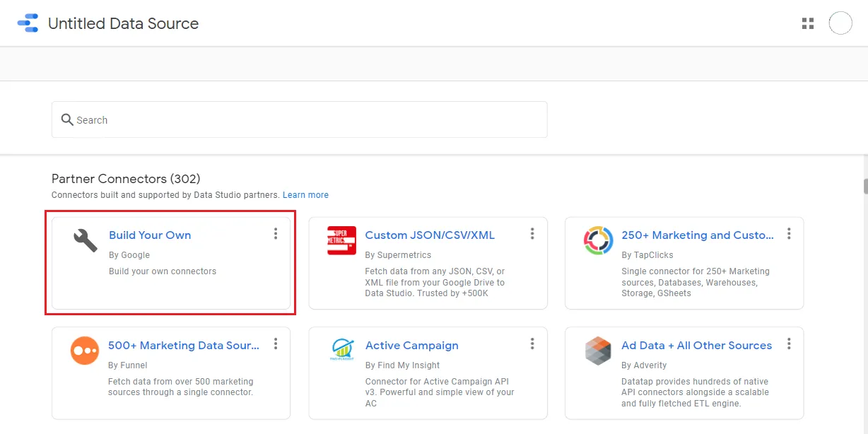Open more options for Active Campaign
The image size is (868, 434).
532,344
